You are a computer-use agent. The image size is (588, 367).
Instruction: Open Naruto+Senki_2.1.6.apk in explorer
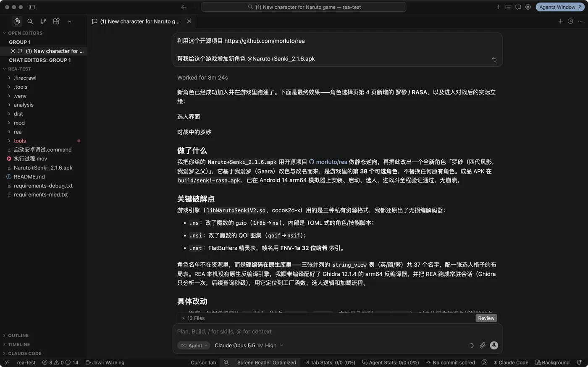[44, 168]
